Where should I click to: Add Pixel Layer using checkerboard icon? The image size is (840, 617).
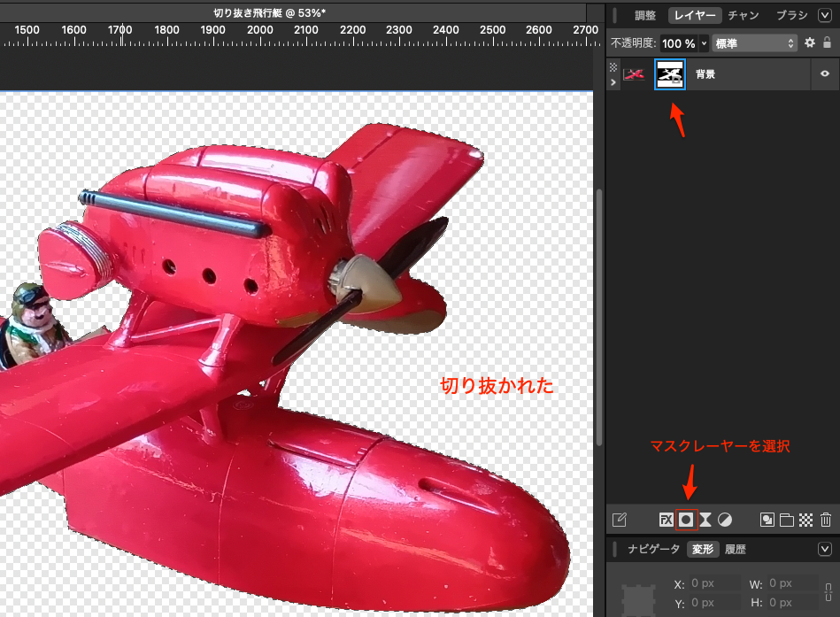(805, 520)
